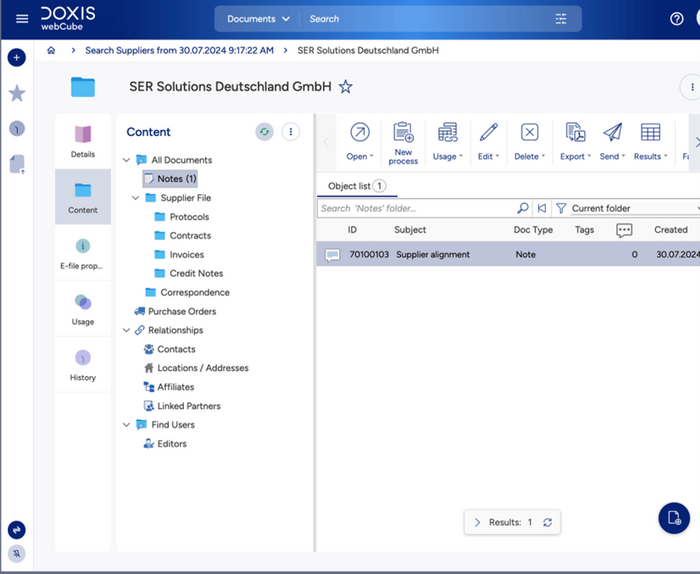Open the document upload sidebar icon

click(17, 164)
